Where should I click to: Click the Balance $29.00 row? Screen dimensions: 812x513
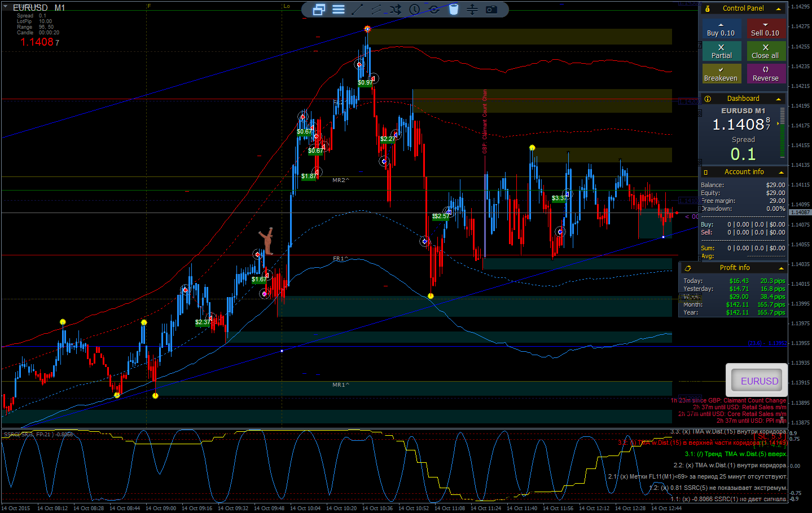pyautogui.click(x=743, y=185)
